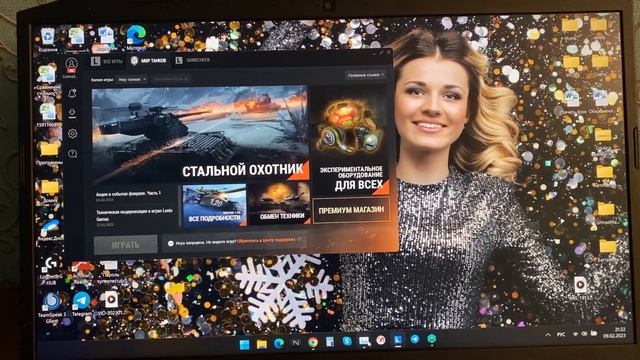Open the Программы desktop folder
The width and height of the screenshot is (640, 360).
49,153
